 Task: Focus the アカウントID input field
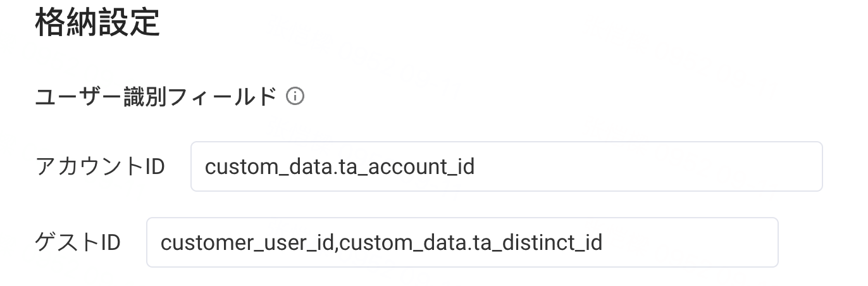point(506,166)
